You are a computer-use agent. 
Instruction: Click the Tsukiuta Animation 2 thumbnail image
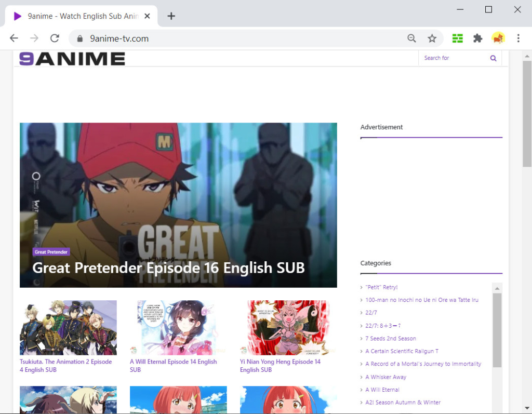[x=68, y=328]
